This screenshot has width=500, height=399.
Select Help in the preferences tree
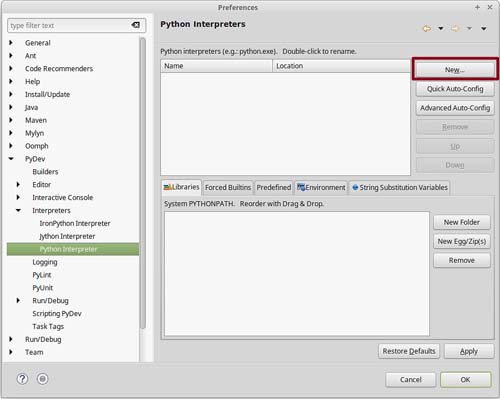[x=32, y=81]
